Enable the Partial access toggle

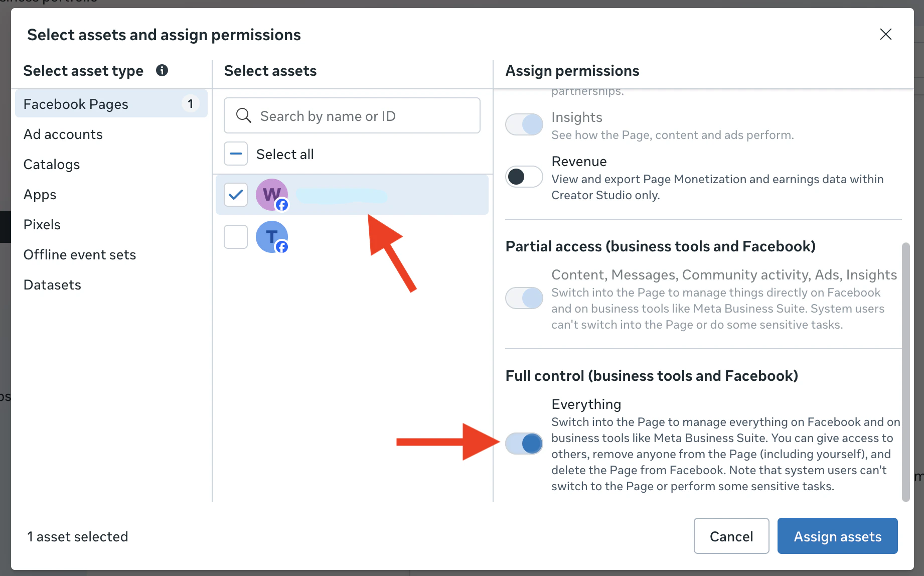(524, 298)
